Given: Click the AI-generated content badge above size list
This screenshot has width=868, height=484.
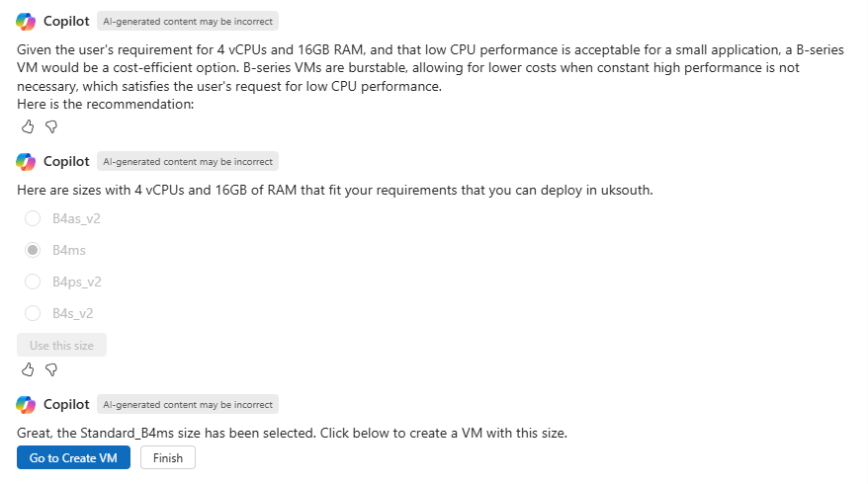Looking at the screenshot, I should pyautogui.click(x=188, y=162).
